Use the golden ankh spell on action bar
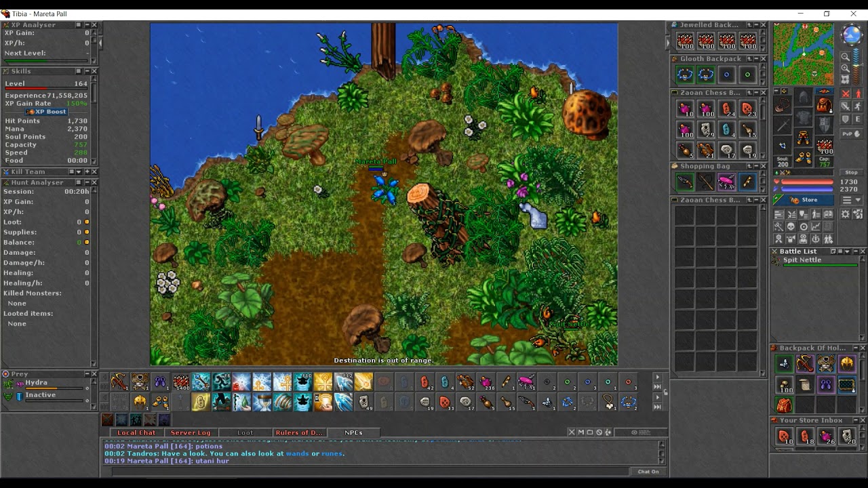 point(323,382)
